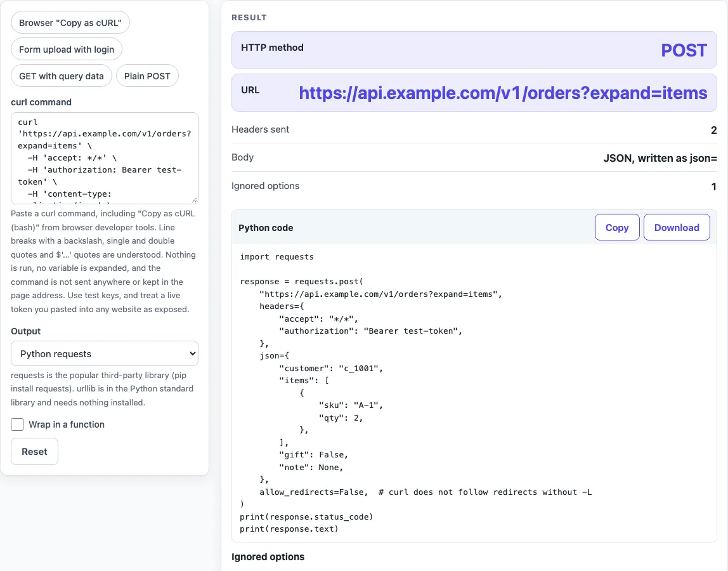The height and width of the screenshot is (571, 728).
Task: Click the Reset button
Action: tap(34, 452)
